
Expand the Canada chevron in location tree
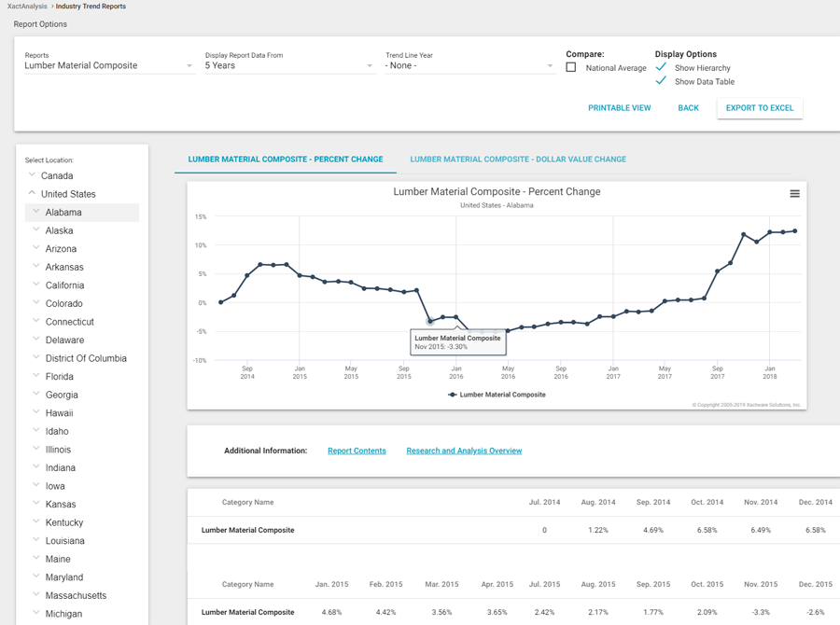[32, 175]
